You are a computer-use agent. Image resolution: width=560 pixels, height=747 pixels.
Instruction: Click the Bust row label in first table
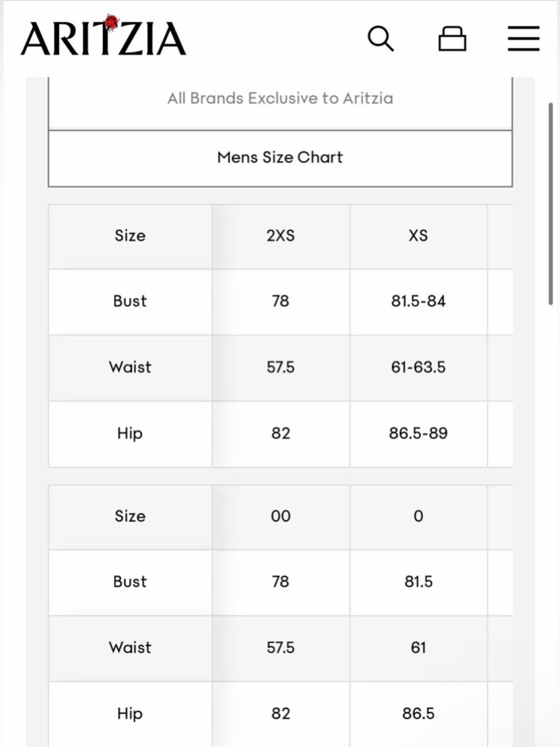[130, 301]
